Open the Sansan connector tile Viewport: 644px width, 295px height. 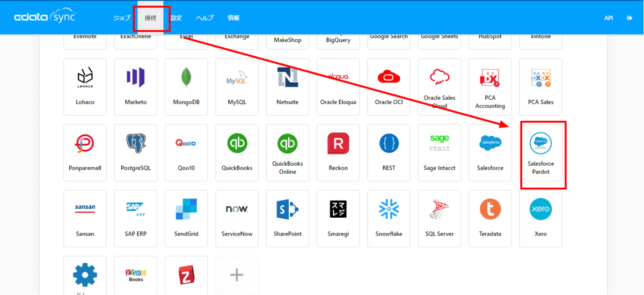85,219
